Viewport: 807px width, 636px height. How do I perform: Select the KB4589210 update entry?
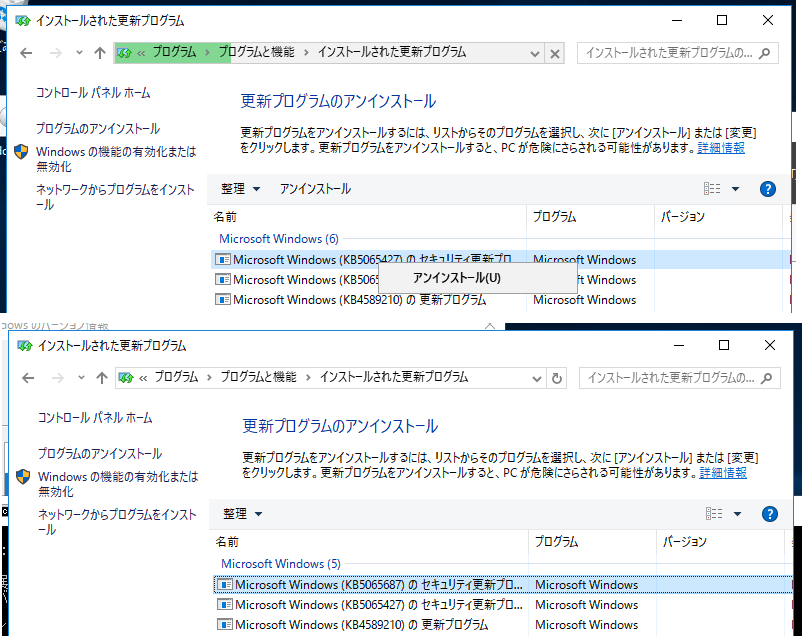click(350, 624)
